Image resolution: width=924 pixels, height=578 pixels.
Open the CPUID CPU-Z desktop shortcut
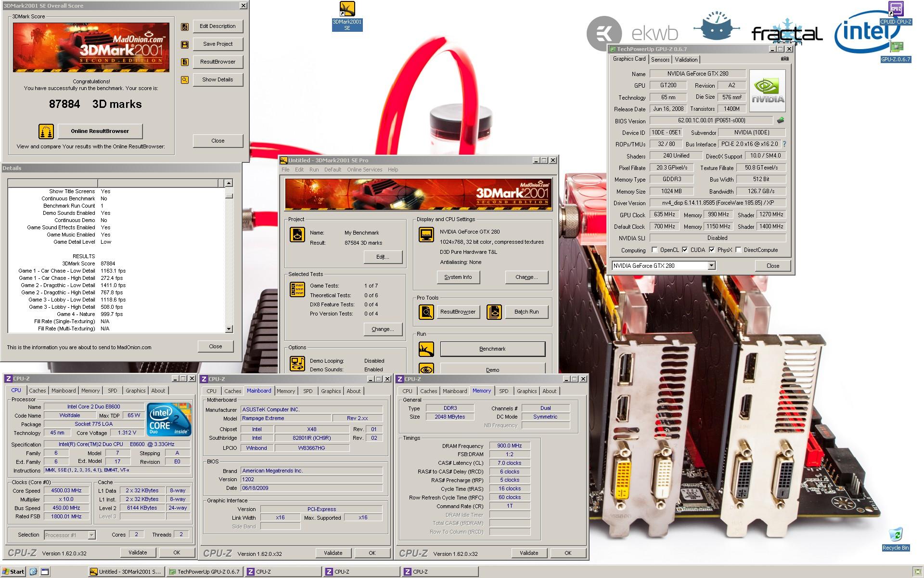(x=896, y=13)
